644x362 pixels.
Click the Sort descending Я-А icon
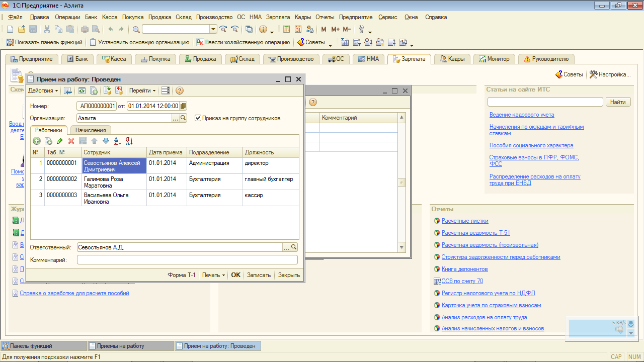pyautogui.click(x=129, y=141)
